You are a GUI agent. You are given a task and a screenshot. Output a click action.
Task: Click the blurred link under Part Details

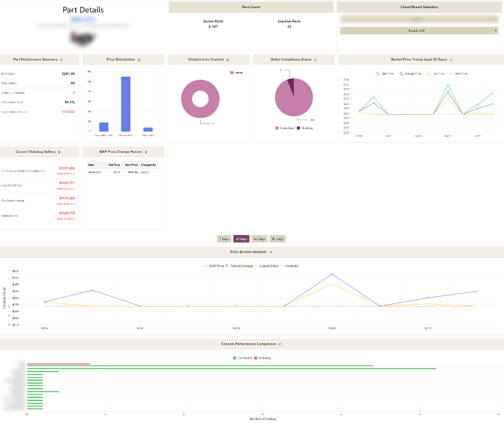click(x=83, y=19)
